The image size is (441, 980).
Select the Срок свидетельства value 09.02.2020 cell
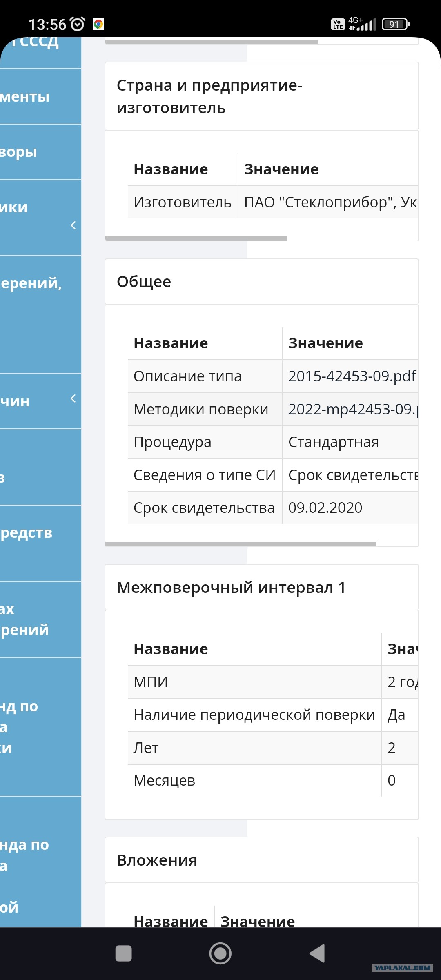click(350, 508)
